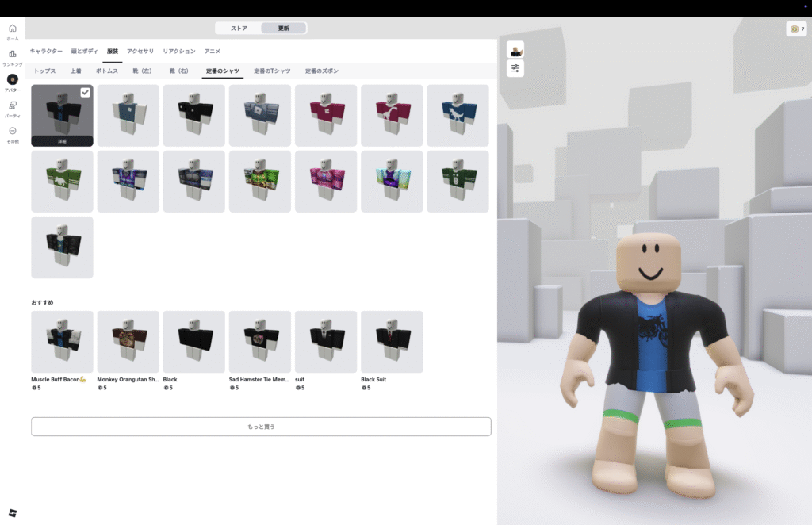The width and height of the screenshot is (812, 525).
Task: Open the avatar settings sliders icon
Action: (515, 69)
